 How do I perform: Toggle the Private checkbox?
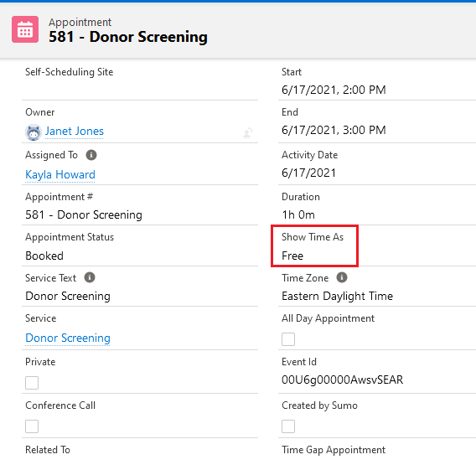(x=32, y=383)
